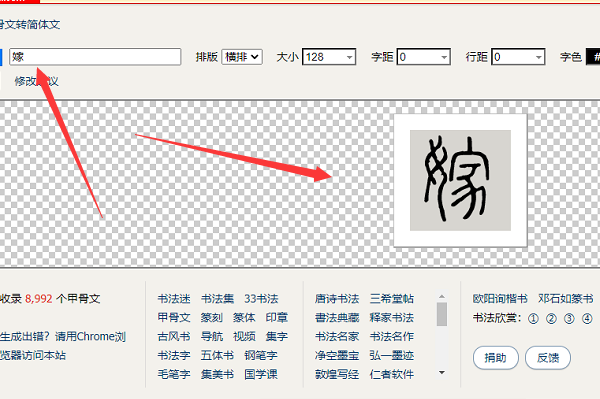The image size is (600, 399).
Task: Open the 邓石如篆书 link
Action: coord(566,299)
